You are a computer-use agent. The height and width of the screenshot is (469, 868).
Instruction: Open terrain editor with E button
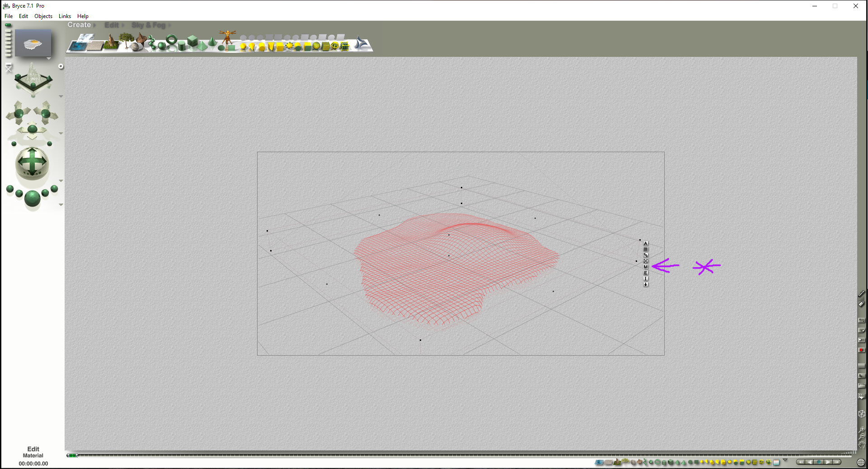[646, 273]
